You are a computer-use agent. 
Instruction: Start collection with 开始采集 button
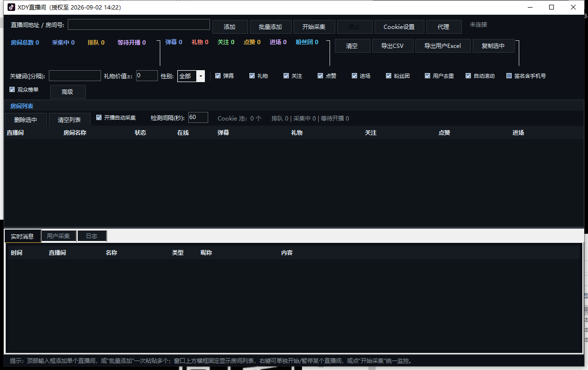(314, 27)
